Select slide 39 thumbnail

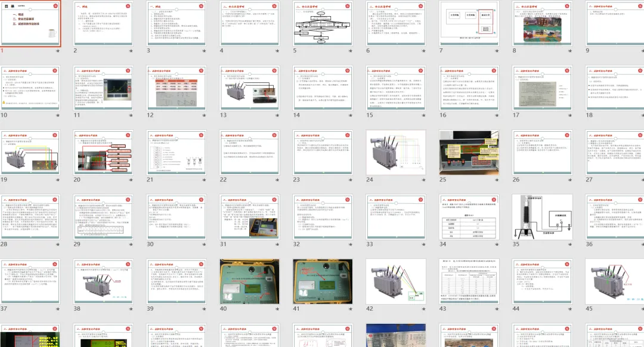coord(177,281)
